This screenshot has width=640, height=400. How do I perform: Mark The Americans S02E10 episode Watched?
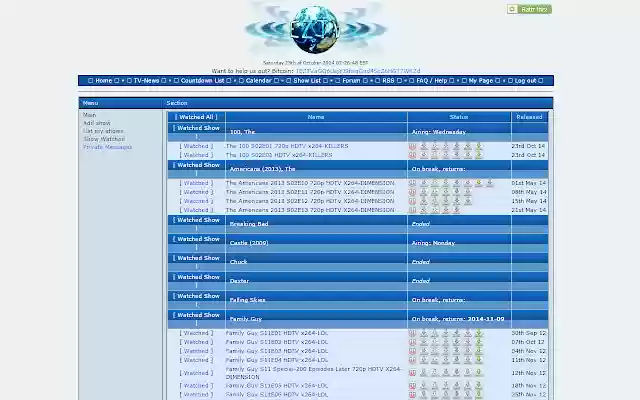(x=196, y=183)
